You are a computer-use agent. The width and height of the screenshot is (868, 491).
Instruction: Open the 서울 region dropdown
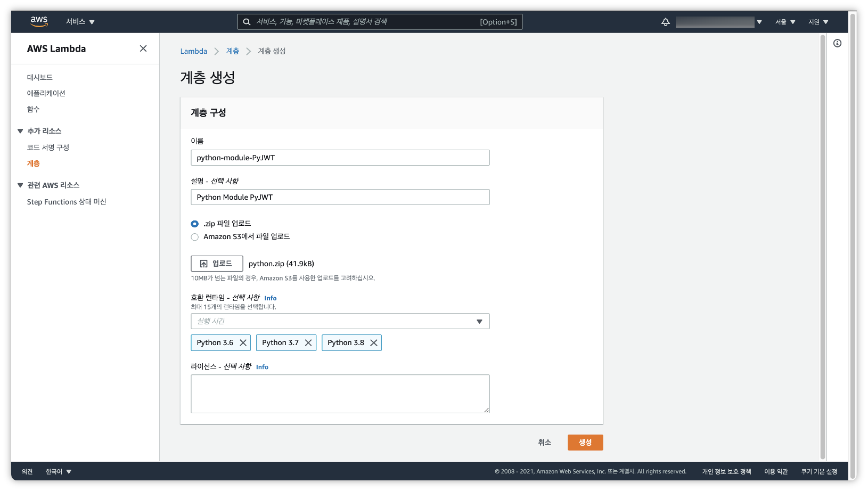(x=785, y=22)
